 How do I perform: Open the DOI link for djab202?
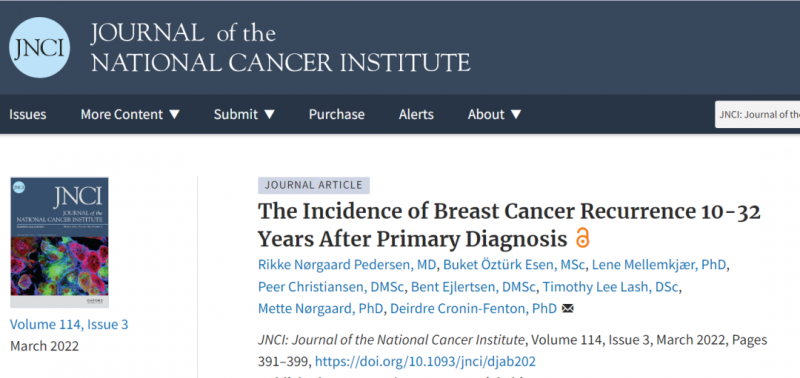[x=426, y=362]
